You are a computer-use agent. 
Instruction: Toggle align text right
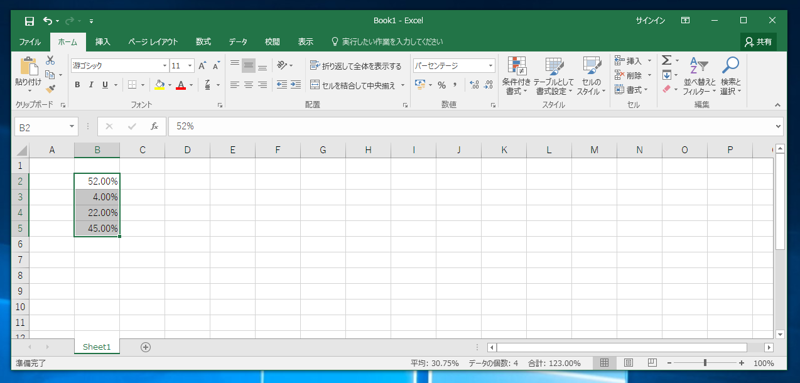click(x=262, y=85)
